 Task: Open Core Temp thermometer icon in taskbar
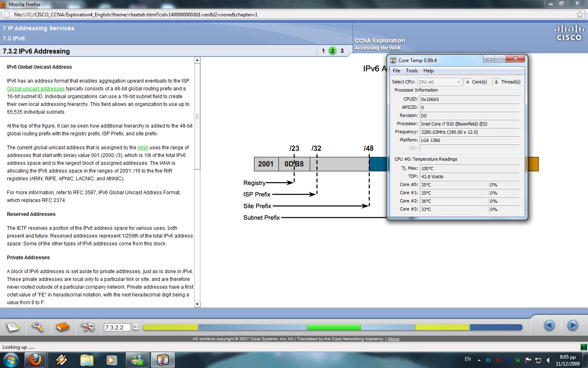[x=163, y=360]
